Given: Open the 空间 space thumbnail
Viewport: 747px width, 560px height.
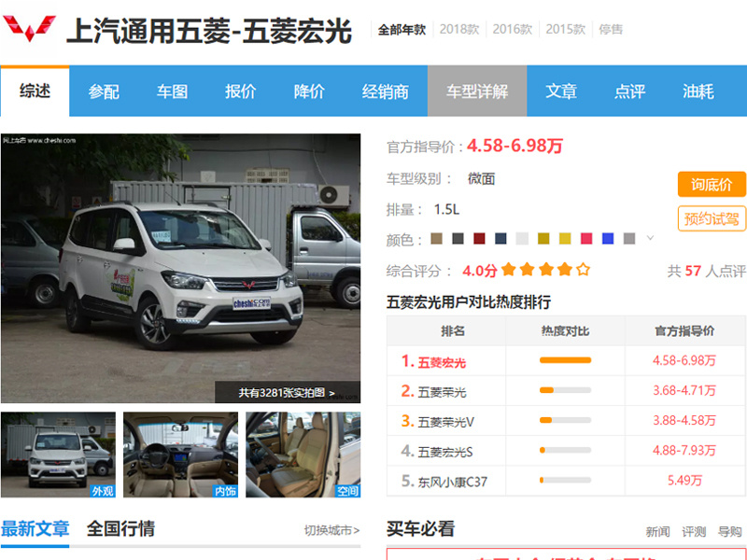Looking at the screenshot, I should click(303, 455).
